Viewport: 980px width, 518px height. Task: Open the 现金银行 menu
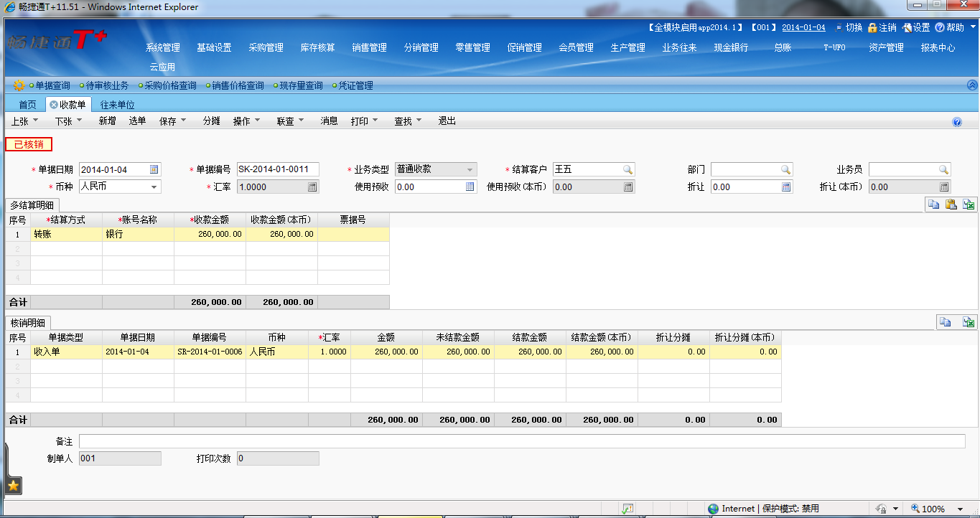(x=731, y=47)
